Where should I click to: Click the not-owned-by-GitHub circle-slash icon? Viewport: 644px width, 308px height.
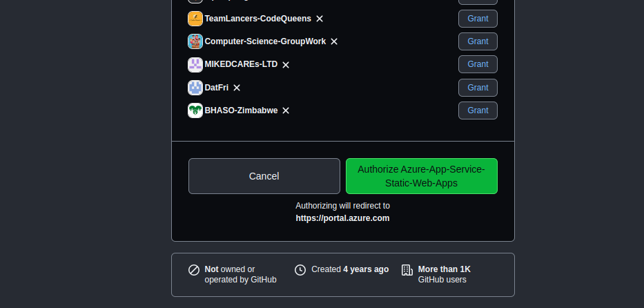[194, 270]
